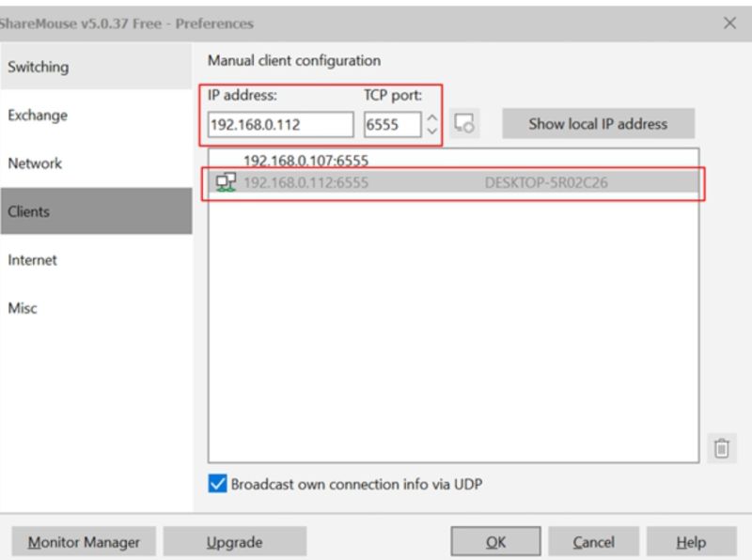This screenshot has height=560, width=752.
Task: Confirm with the OK button
Action: click(x=495, y=542)
